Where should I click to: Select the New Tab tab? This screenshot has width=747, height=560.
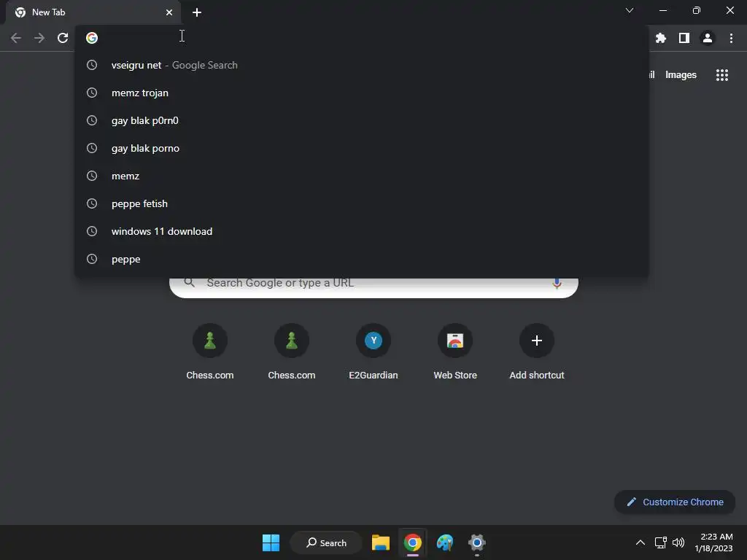pos(93,12)
